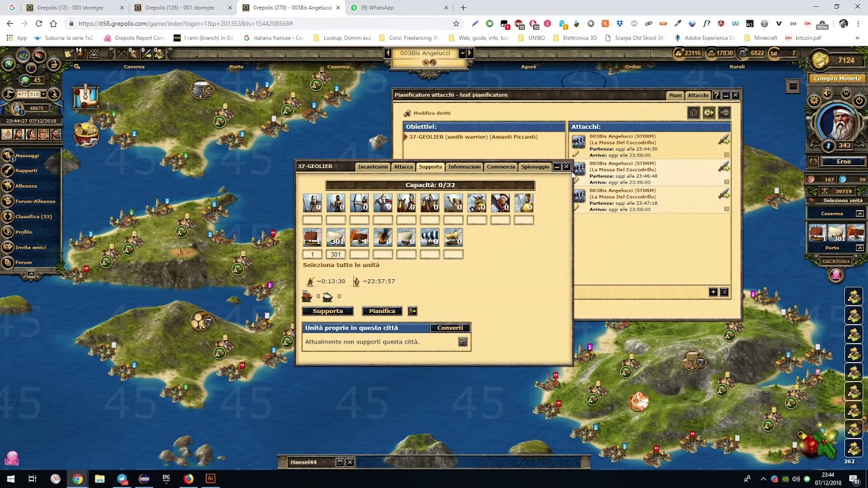Click Compra Monete button

[837, 79]
